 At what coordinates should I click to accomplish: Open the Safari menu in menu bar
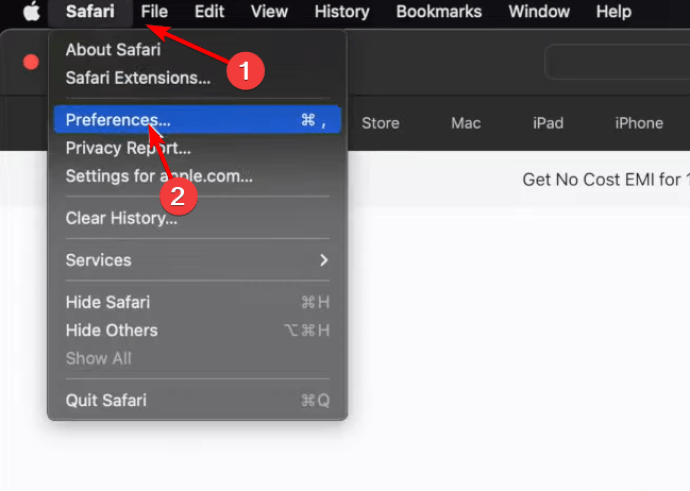90,11
